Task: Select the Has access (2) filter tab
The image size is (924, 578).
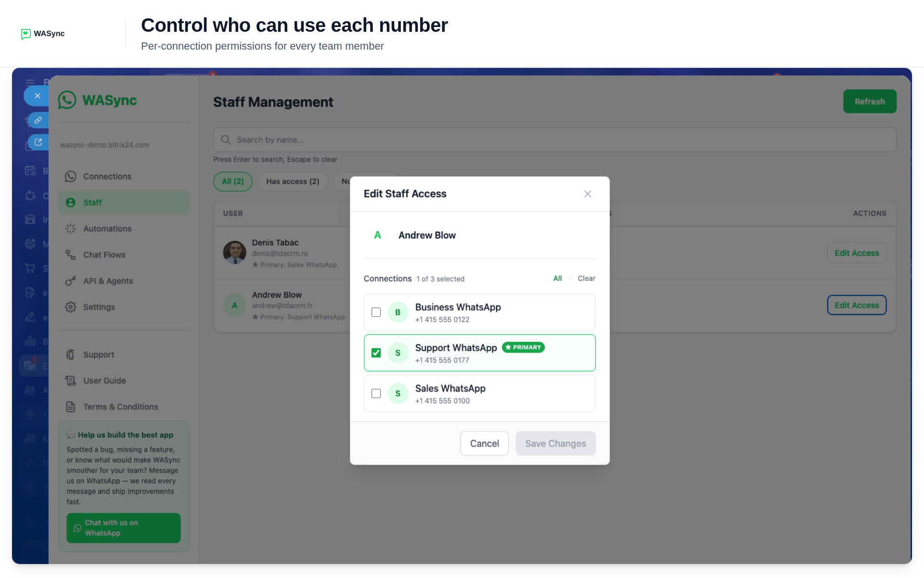Action: tap(293, 182)
